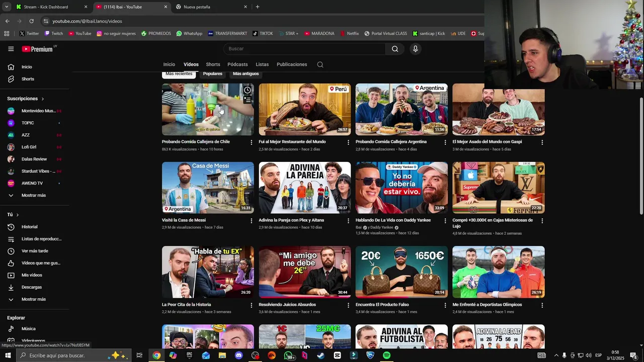
Task: Go back in browser history
Action: coord(7,21)
